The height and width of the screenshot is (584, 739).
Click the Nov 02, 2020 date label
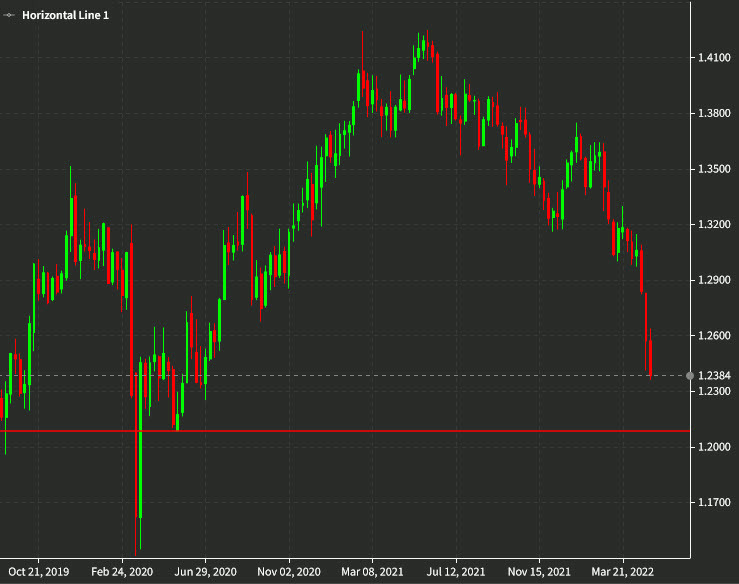pyautogui.click(x=289, y=572)
